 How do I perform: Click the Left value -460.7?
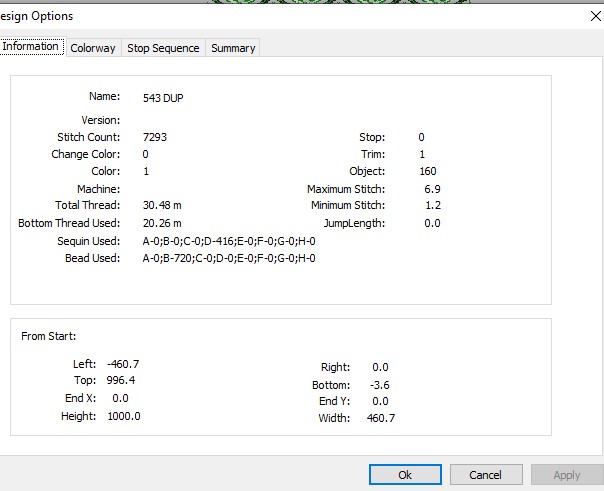tap(123, 364)
